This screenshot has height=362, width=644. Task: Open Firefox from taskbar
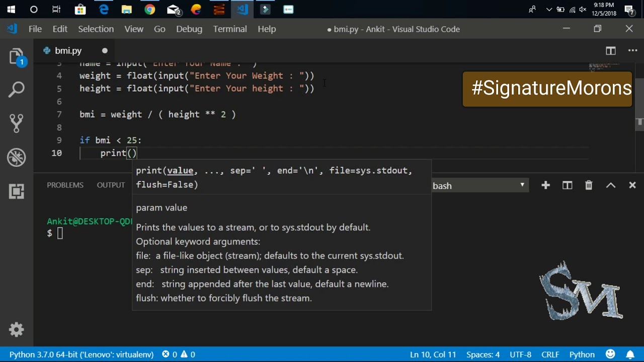tap(196, 10)
